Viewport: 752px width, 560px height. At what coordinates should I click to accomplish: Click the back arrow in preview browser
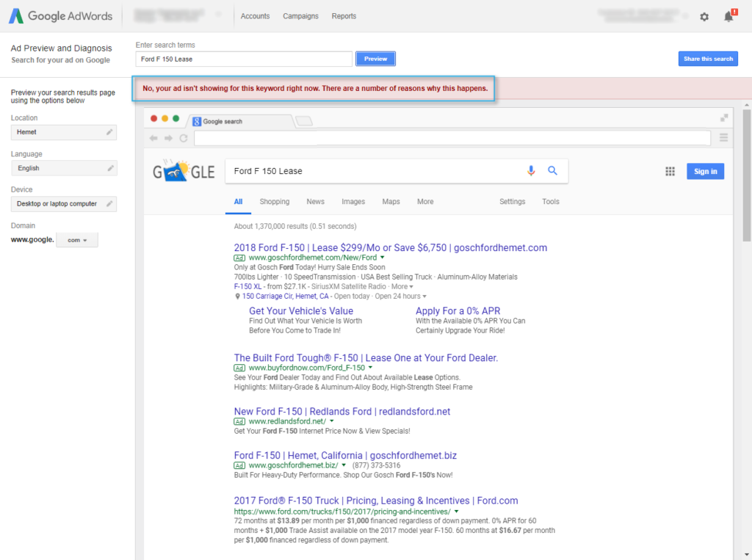(x=153, y=137)
